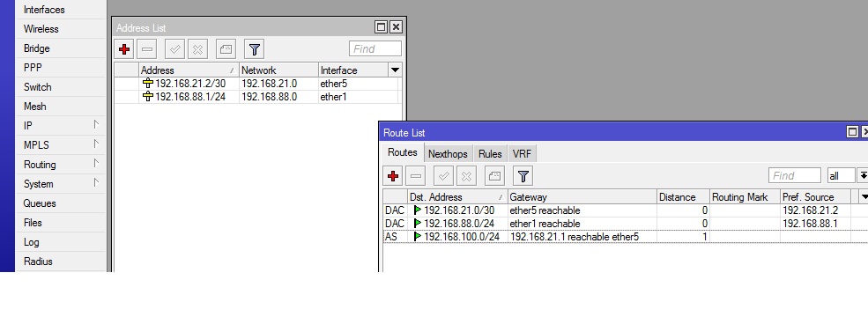Click Pref. Source value 192.168.88.1
The image size is (868, 317).
[x=811, y=224]
